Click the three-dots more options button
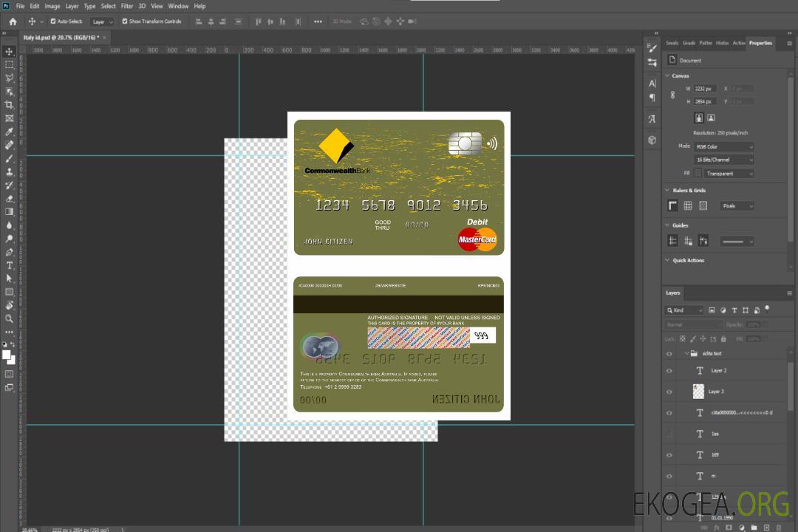 tap(318, 21)
